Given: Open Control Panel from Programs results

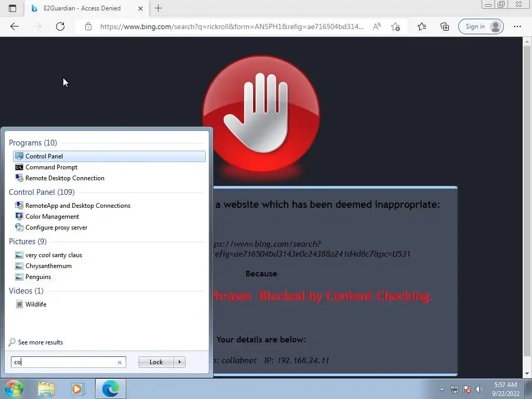Looking at the screenshot, I should pyautogui.click(x=109, y=156).
